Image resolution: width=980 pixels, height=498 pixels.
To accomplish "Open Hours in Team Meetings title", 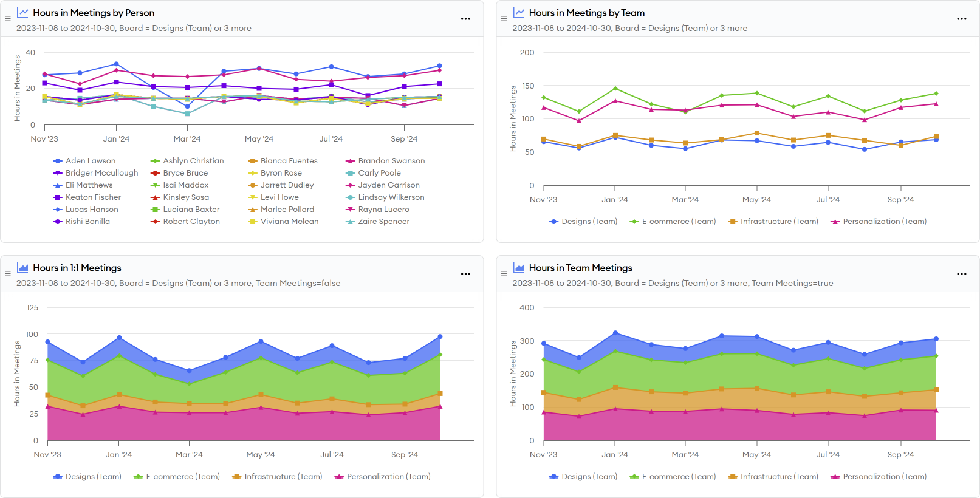I will [x=580, y=268].
